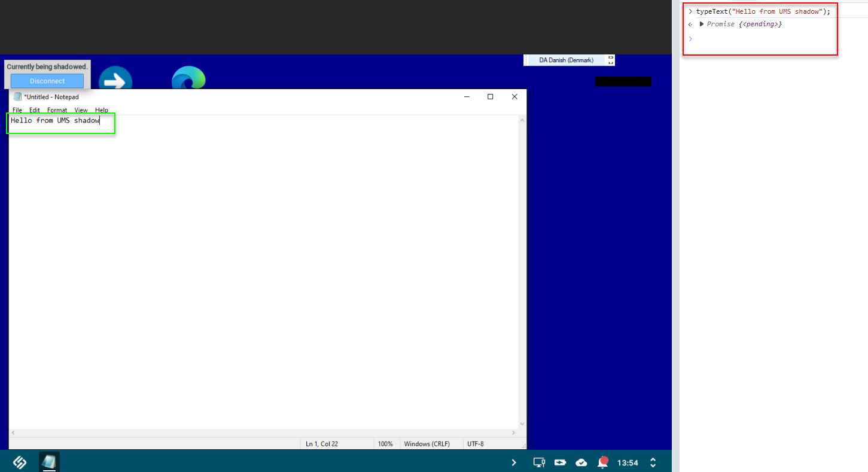Click the 'Ln 1, Col 22' status entry
This screenshot has height=472, width=868.
pyautogui.click(x=322, y=444)
